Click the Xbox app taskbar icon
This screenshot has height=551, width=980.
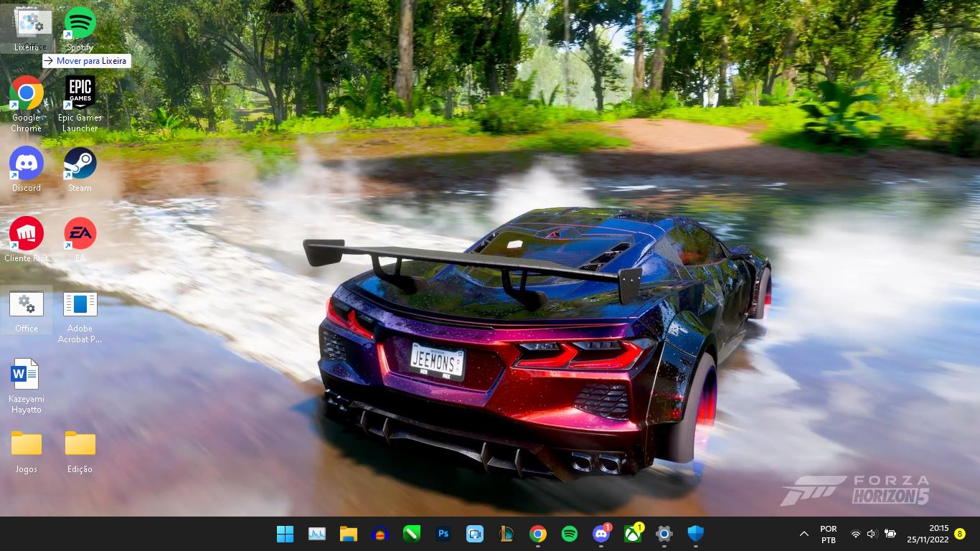pyautogui.click(x=632, y=534)
